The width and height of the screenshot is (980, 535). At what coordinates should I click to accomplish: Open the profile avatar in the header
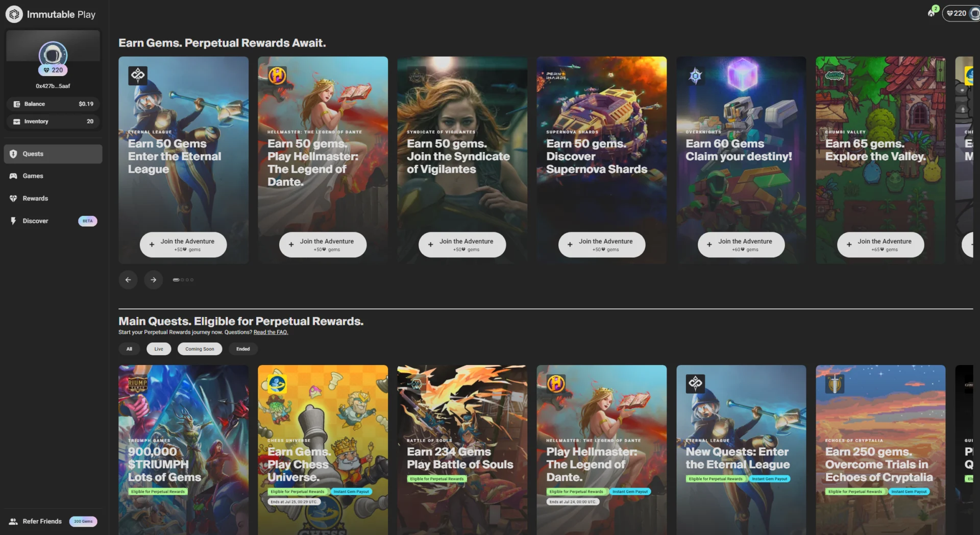(975, 13)
